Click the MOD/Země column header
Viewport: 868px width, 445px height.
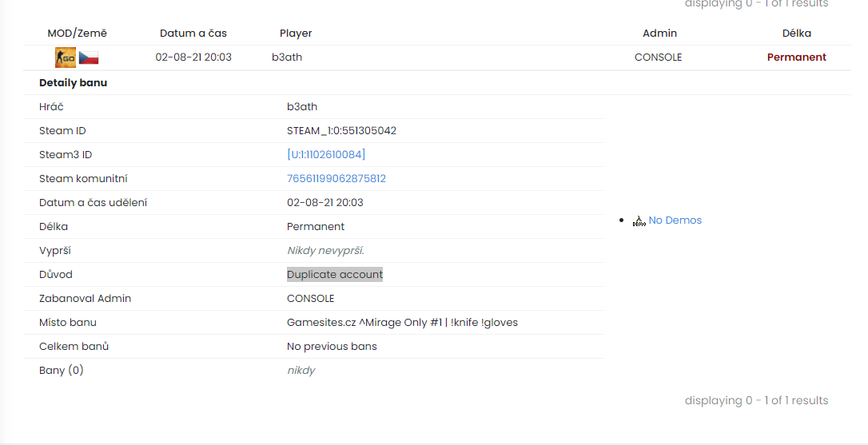(77, 33)
